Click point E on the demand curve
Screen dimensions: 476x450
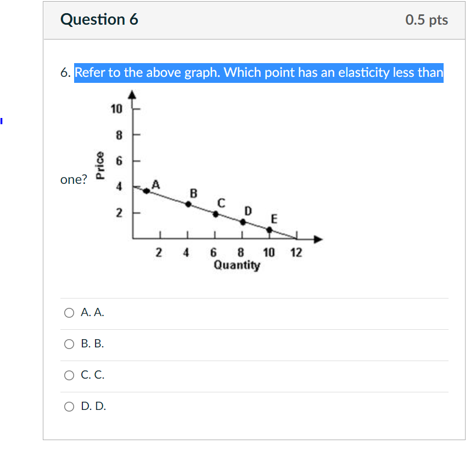click(x=269, y=230)
